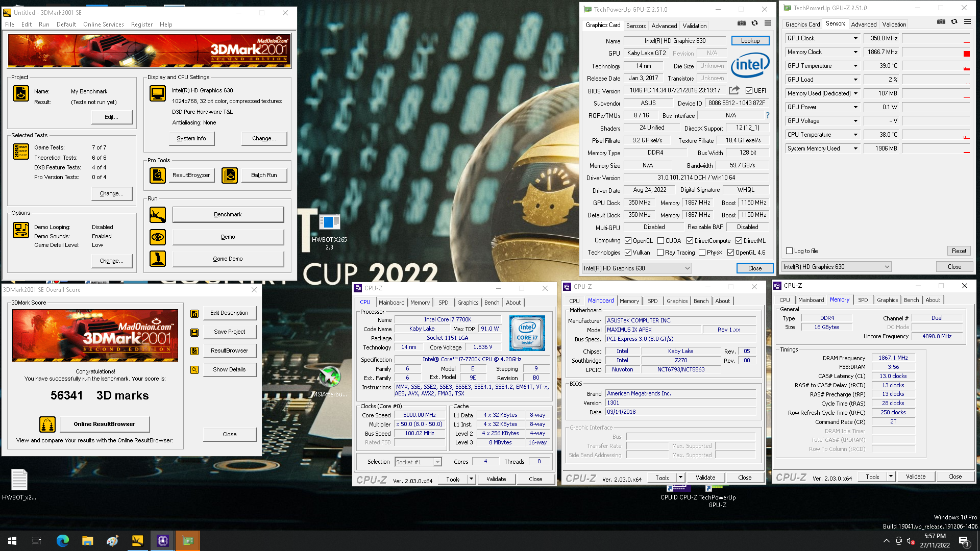The image size is (980, 551).
Task: Open the Online Services menu in 3DMark2001
Action: click(x=104, y=24)
